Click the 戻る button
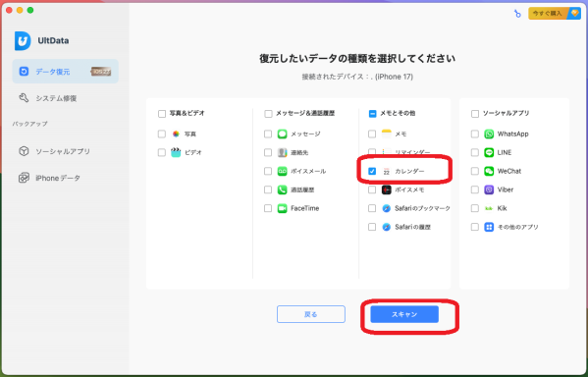This screenshot has width=588, height=377. point(311,314)
